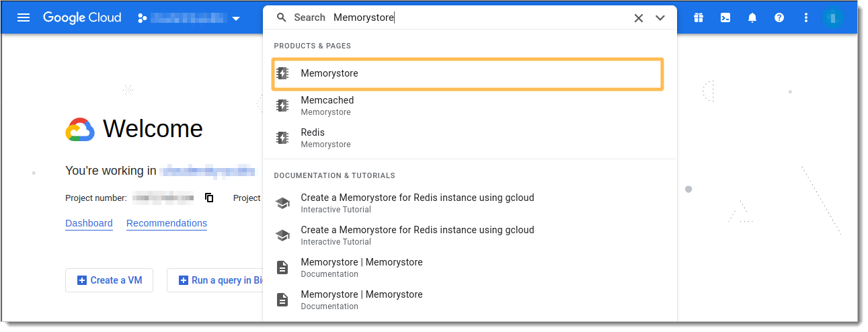Click the 'Products & Pages' section header
Image resolution: width=868 pixels, height=332 pixels.
coord(313,46)
